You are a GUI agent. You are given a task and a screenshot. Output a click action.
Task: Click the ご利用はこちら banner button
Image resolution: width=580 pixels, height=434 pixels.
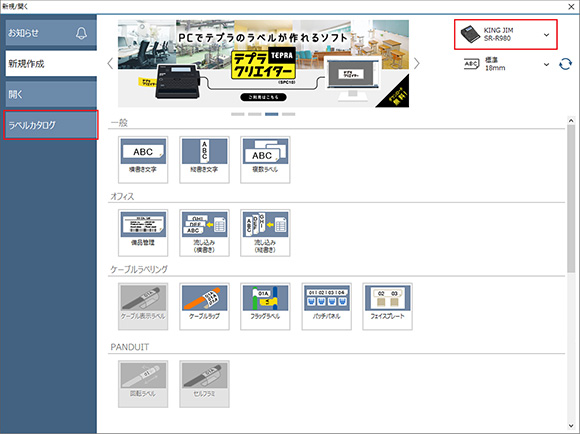[263, 97]
